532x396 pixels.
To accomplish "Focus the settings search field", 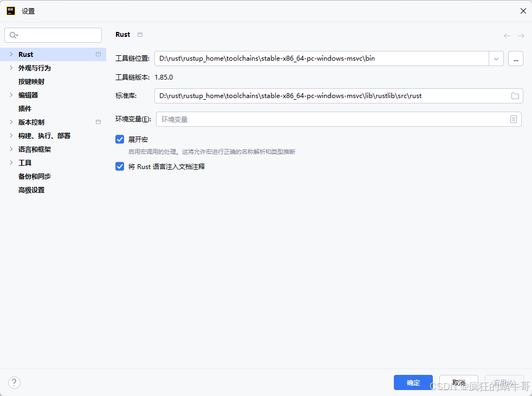I will [x=53, y=35].
